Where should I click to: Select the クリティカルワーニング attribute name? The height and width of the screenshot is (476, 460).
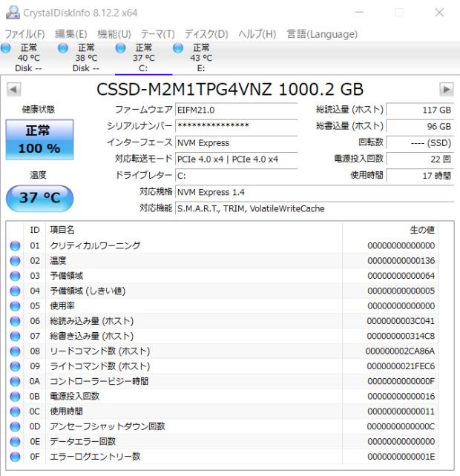click(95, 245)
